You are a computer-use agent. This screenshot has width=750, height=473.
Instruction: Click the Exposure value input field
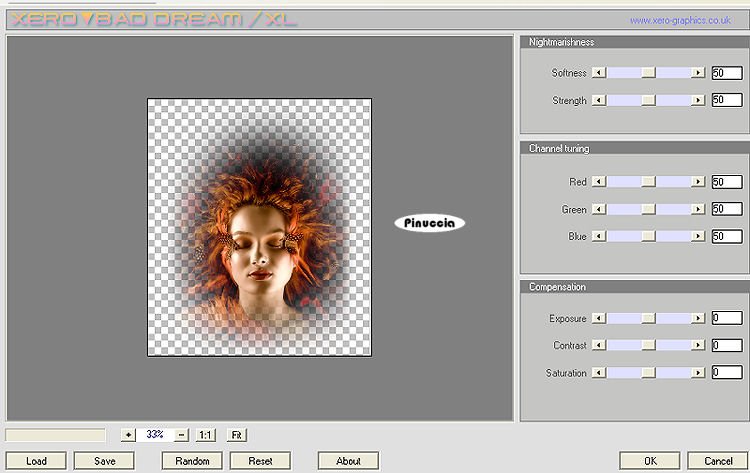tap(726, 319)
